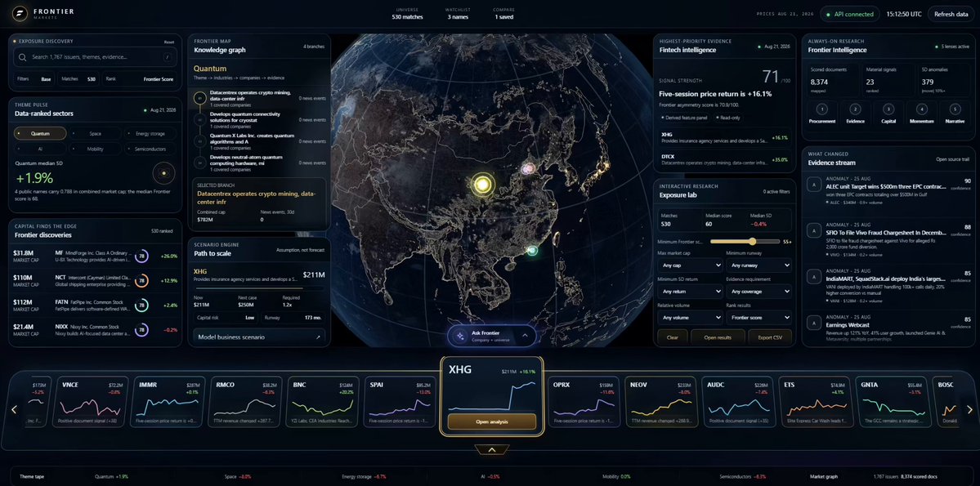Reset exposure discovery filters
The image size is (980, 486).
[168, 42]
